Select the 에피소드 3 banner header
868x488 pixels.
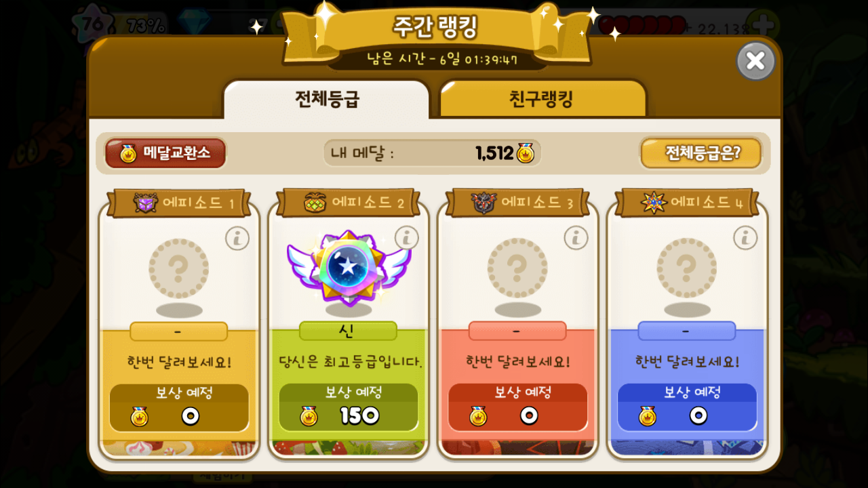pos(517,203)
